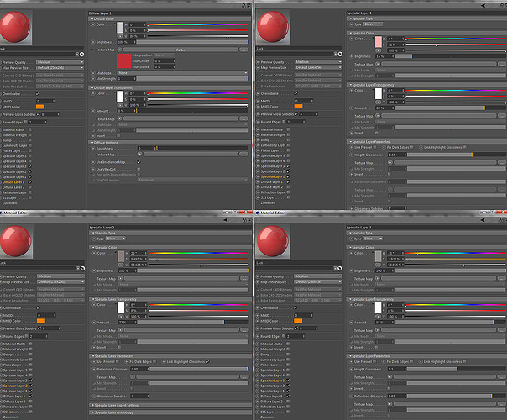Screen dimensions: 507x420
Task: Click color mode button beside V in Diffuse Color
Action: click(120, 36)
